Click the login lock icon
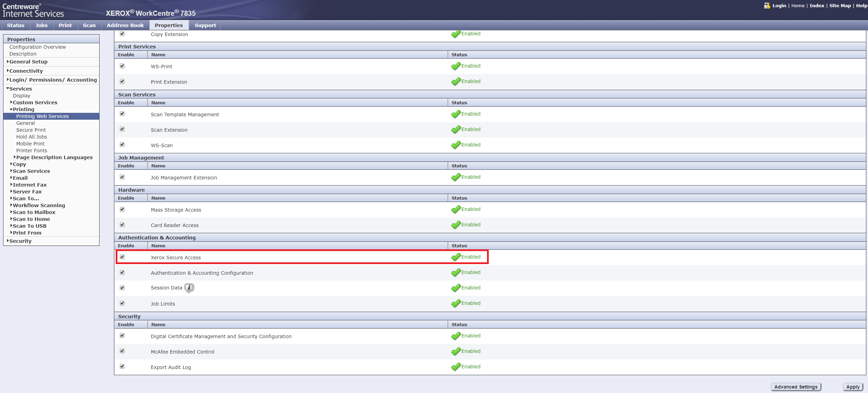This screenshot has width=868, height=393. [x=767, y=5]
